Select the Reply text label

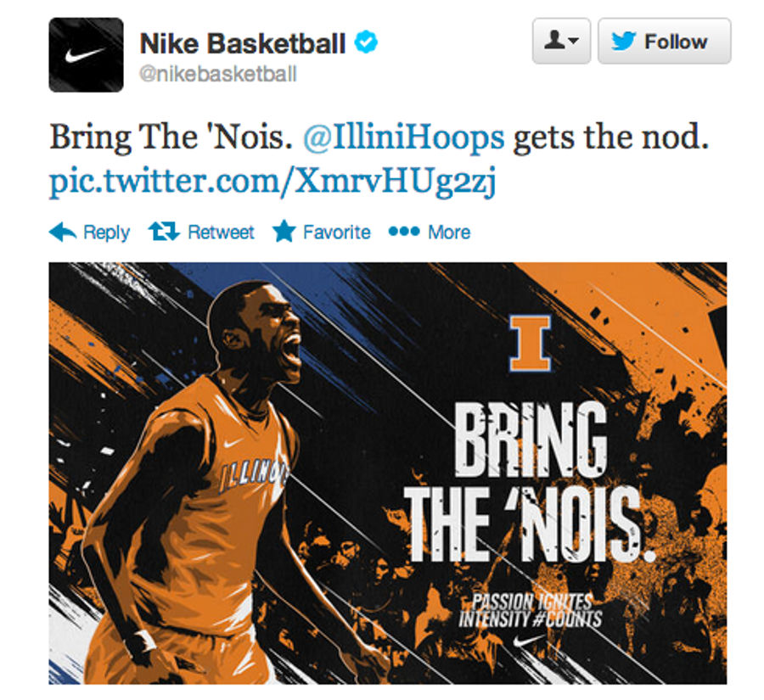107,232
